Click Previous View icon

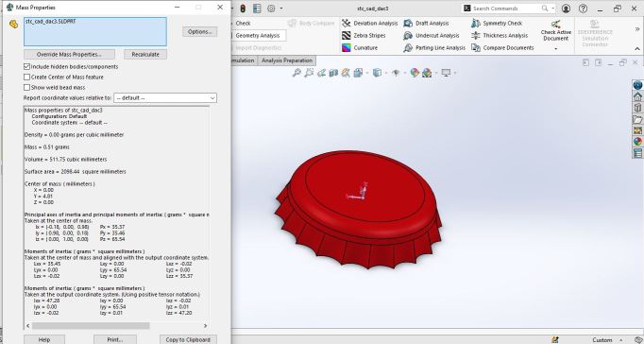(x=321, y=73)
